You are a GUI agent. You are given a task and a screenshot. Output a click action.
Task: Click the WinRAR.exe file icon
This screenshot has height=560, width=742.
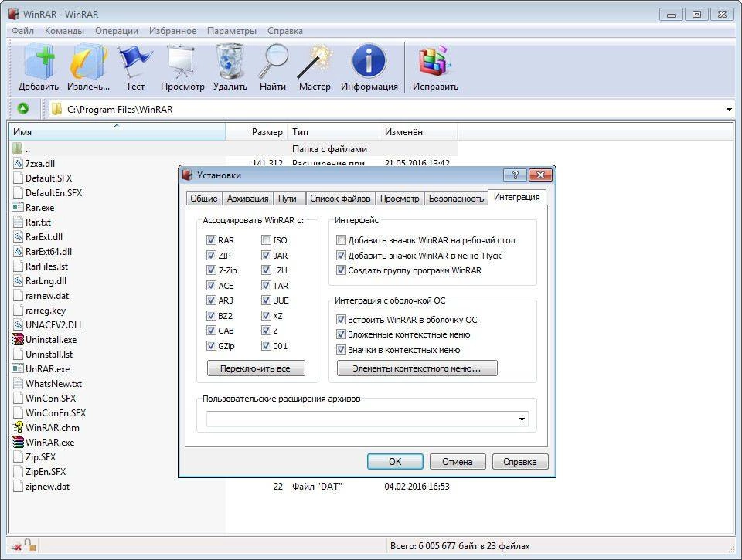click(x=18, y=443)
